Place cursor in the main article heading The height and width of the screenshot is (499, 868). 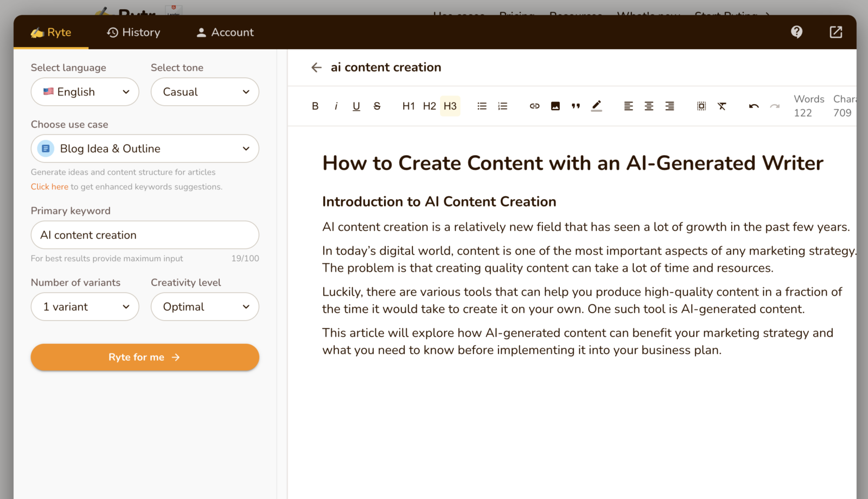pos(573,163)
